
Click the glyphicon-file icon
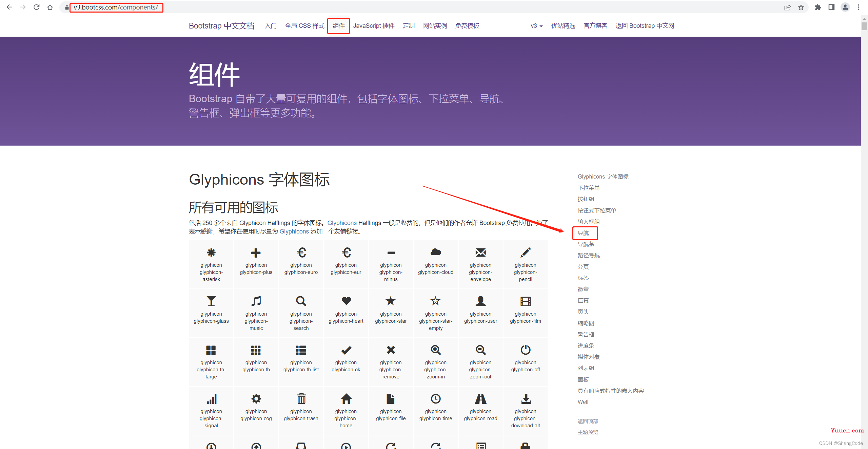(391, 398)
